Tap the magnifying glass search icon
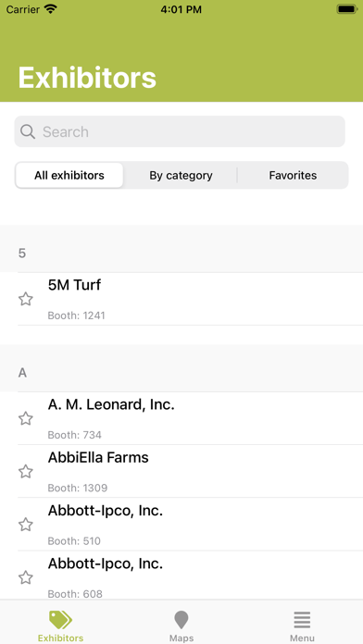363x644 pixels. tap(28, 131)
